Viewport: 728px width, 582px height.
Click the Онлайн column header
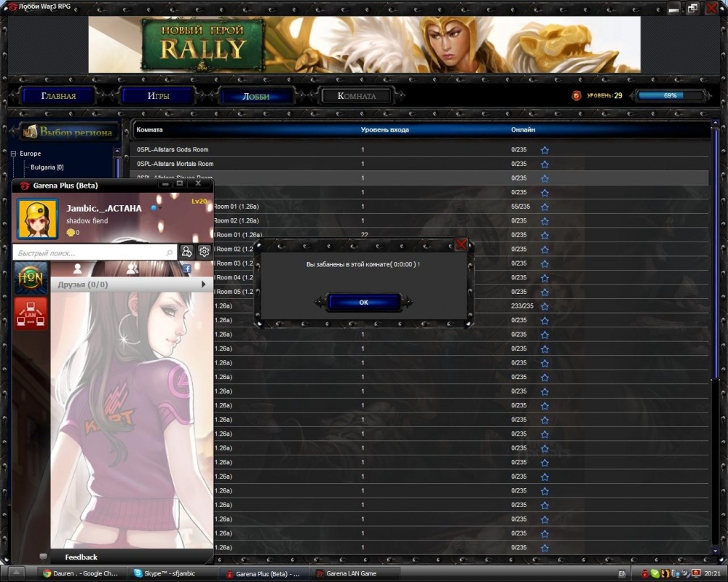pyautogui.click(x=523, y=129)
